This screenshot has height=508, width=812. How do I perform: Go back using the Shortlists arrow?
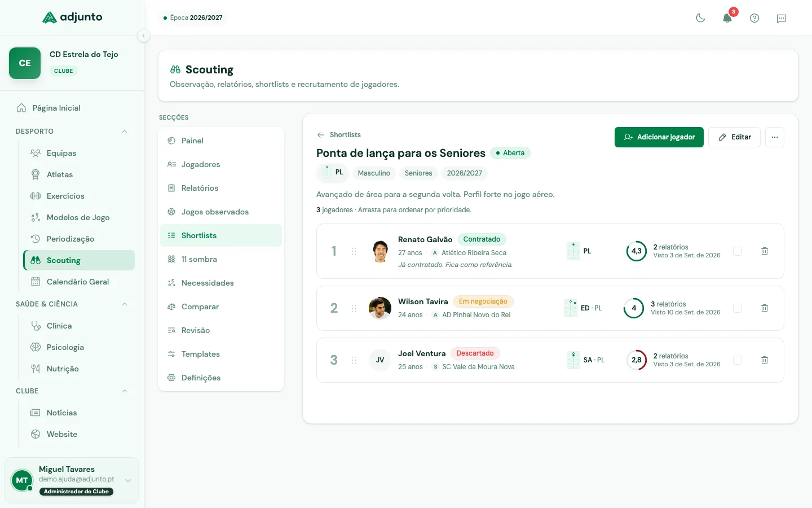[339, 135]
